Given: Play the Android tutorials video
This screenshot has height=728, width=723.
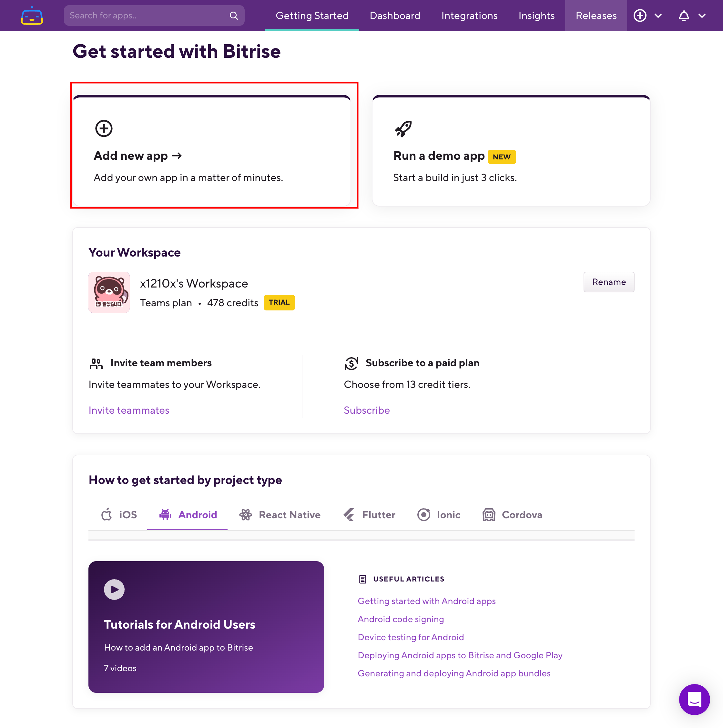Looking at the screenshot, I should [114, 589].
